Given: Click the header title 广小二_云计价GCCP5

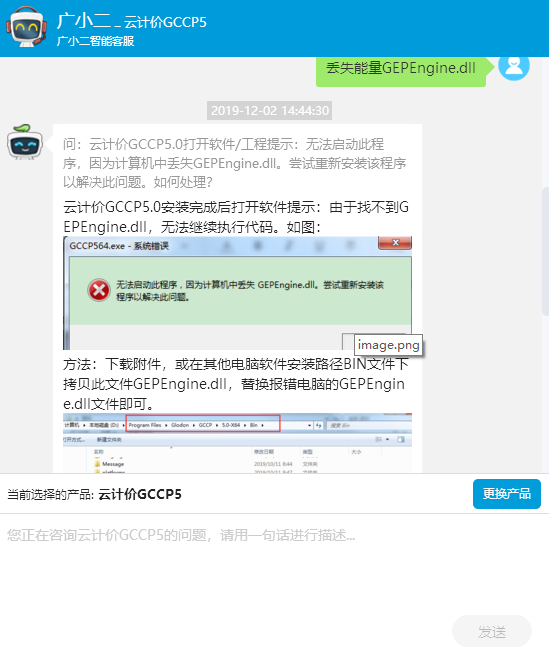Looking at the screenshot, I should (x=131, y=21).
